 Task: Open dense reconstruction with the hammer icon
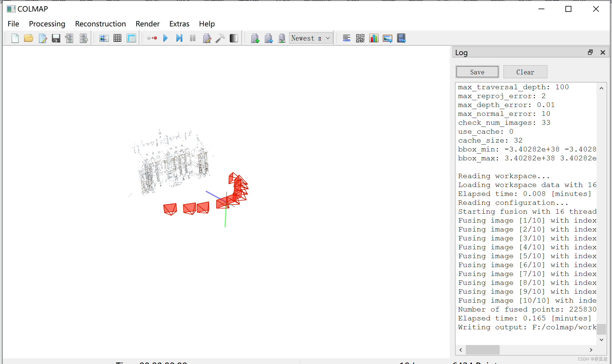[220, 38]
